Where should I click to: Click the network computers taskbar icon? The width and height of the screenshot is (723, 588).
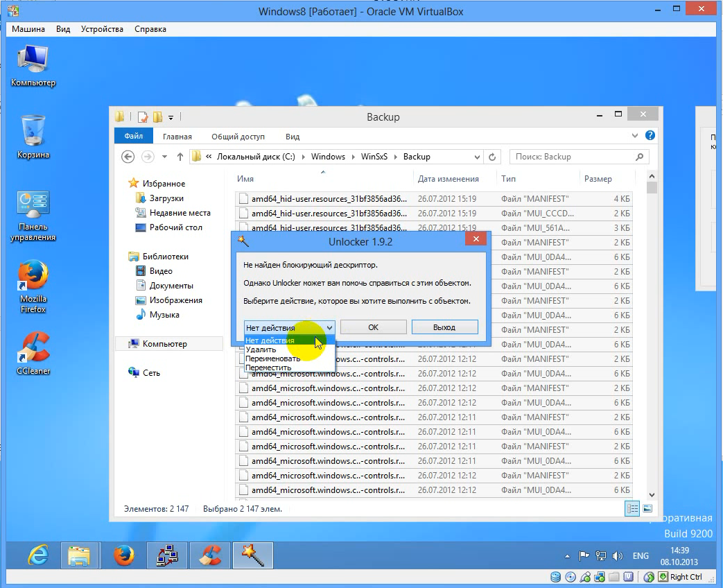[x=167, y=555]
